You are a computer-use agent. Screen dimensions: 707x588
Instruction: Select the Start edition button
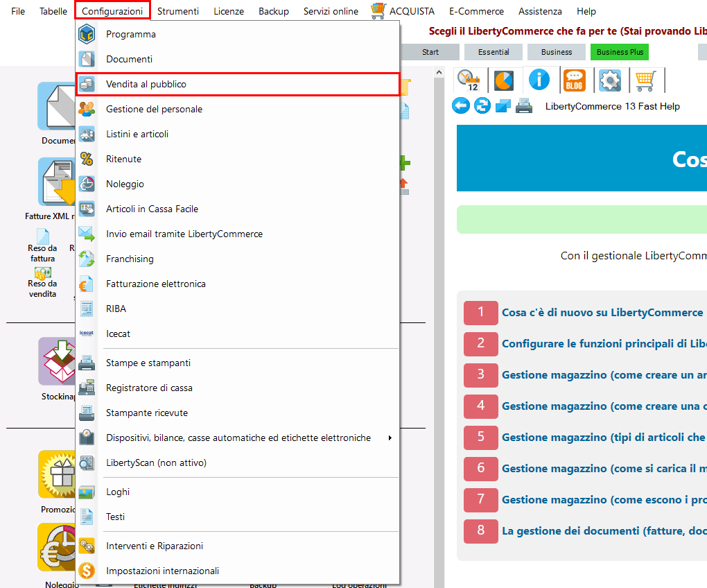point(430,52)
